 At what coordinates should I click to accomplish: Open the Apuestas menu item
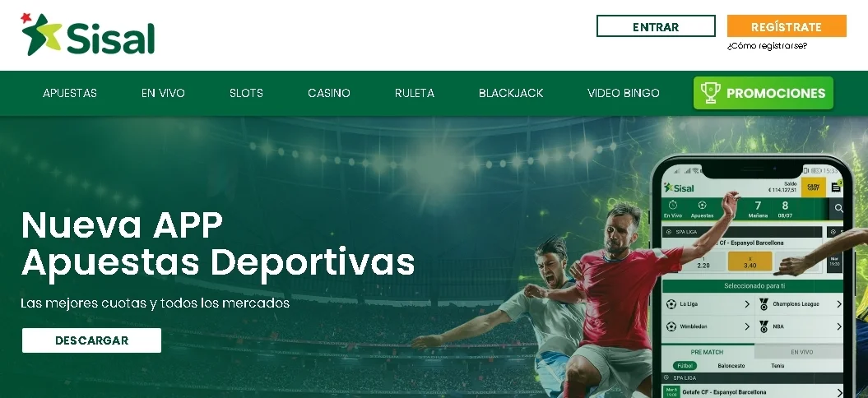point(70,93)
